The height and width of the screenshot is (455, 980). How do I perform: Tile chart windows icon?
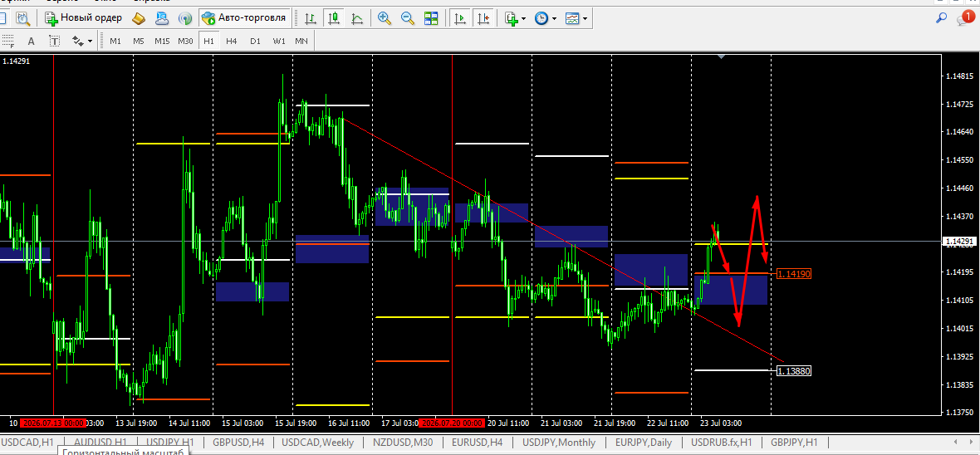click(x=431, y=19)
